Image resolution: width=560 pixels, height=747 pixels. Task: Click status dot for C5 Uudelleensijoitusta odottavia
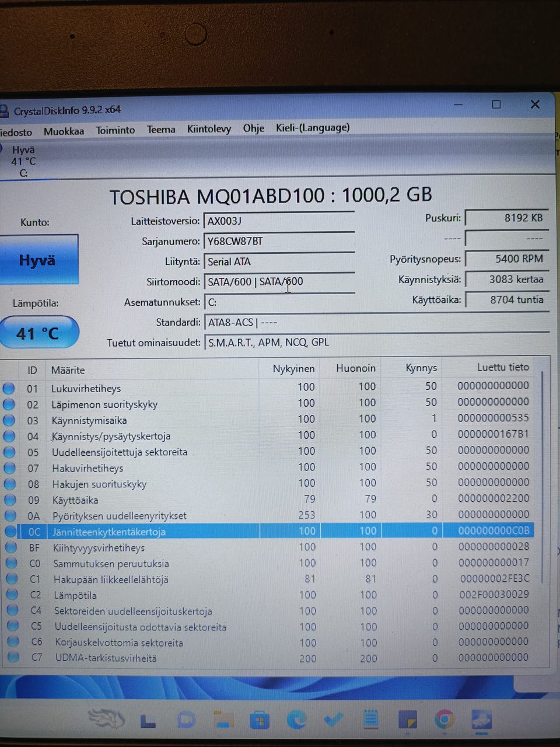click(x=13, y=626)
